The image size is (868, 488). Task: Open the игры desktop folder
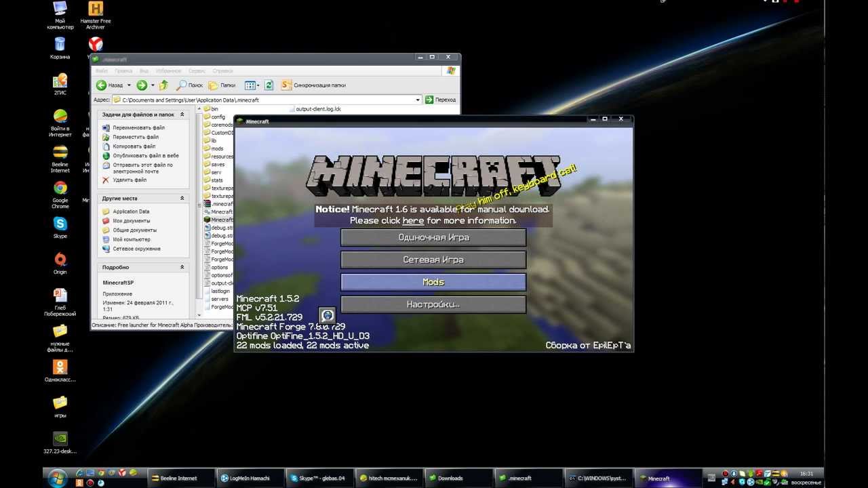(60, 407)
